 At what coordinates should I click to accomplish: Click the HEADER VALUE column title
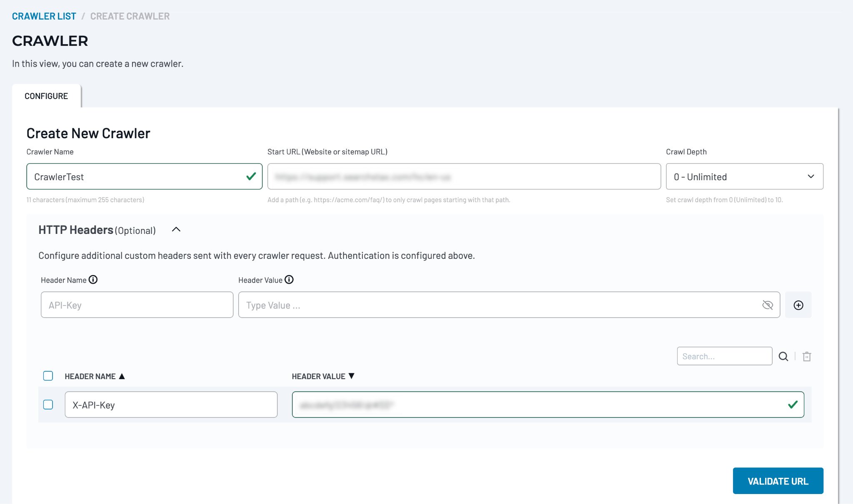point(319,376)
